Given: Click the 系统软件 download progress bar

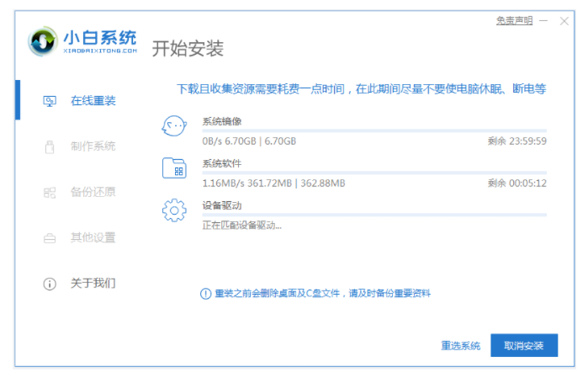Looking at the screenshot, I should (374, 173).
